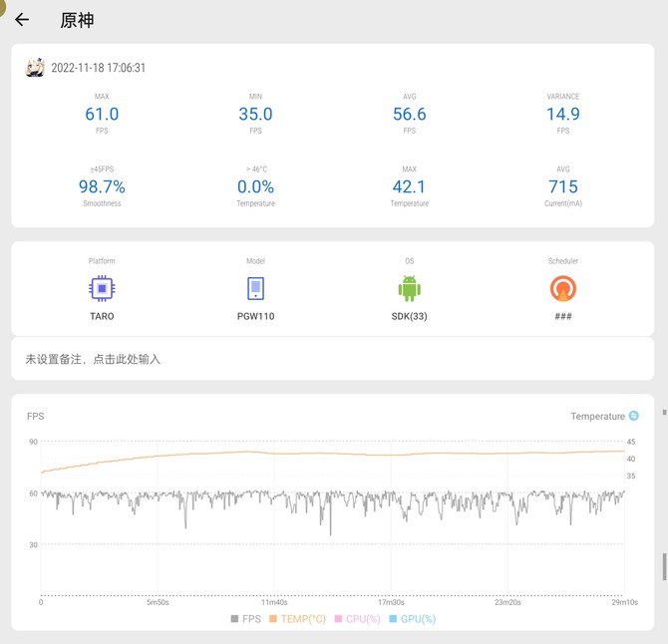The height and width of the screenshot is (644, 668).
Task: Toggle the TEMP(°C) legend series
Action: [x=297, y=619]
